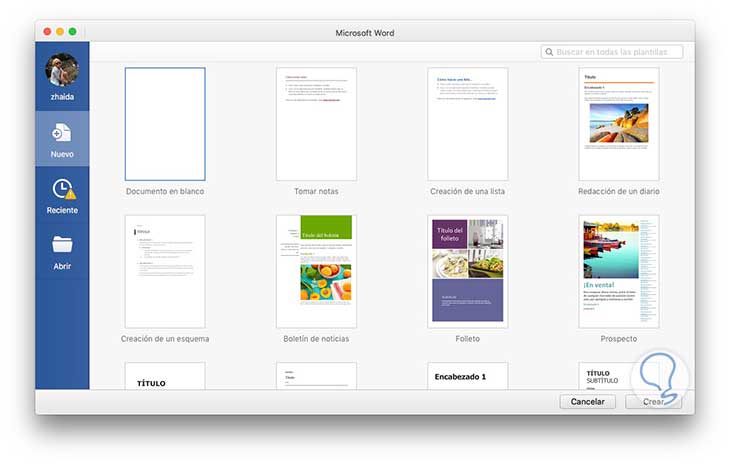
Task: Open the Reciente clock icon
Action: click(x=63, y=189)
